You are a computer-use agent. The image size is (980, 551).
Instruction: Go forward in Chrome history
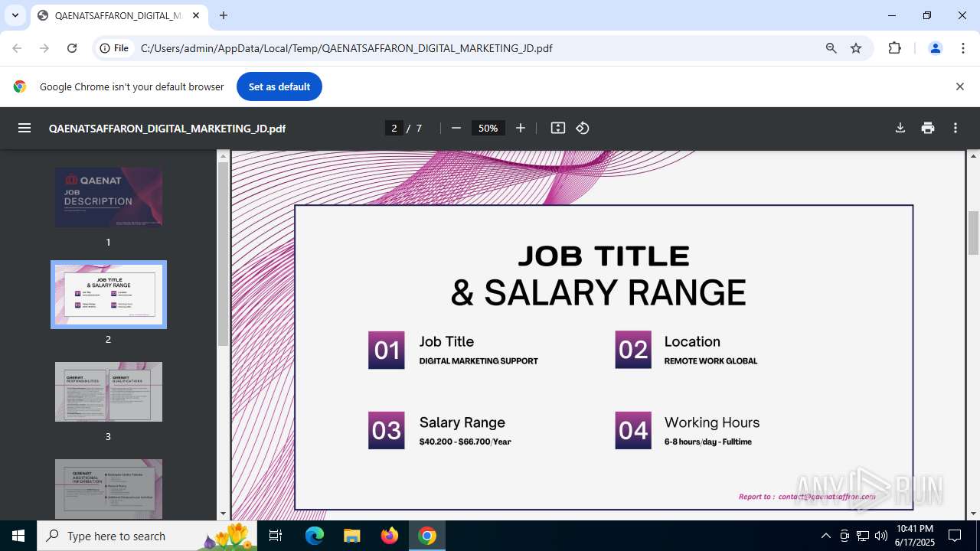click(44, 48)
